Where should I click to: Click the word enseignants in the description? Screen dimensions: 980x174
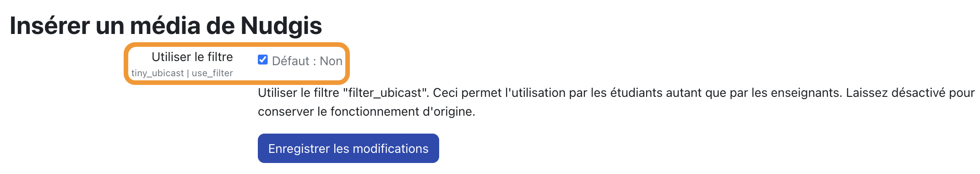806,93
